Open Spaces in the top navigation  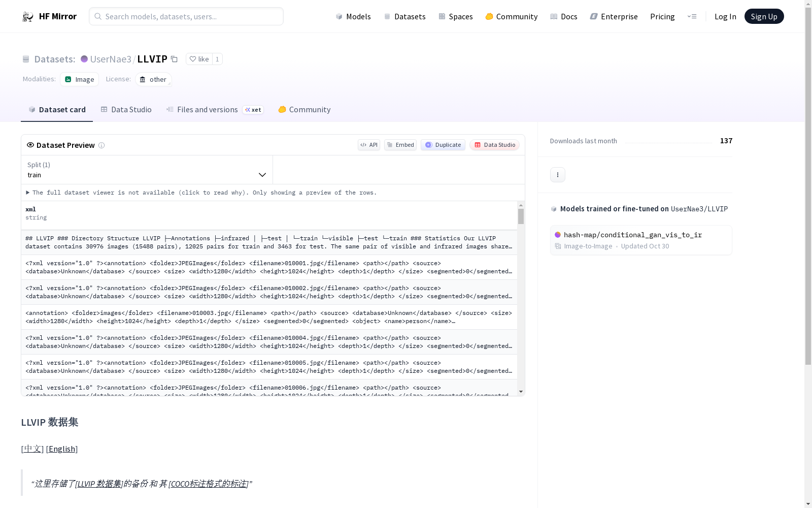pyautogui.click(x=456, y=16)
